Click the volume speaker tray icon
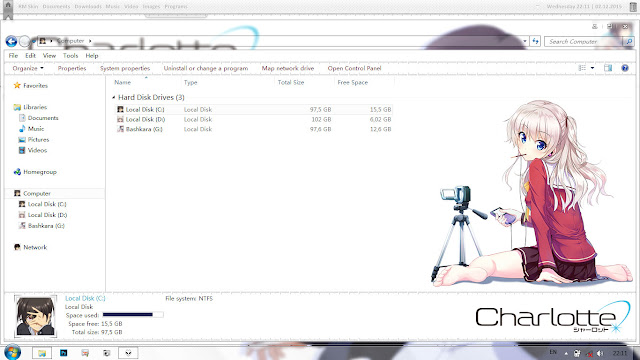This screenshot has height=360, width=640. pyautogui.click(x=600, y=353)
